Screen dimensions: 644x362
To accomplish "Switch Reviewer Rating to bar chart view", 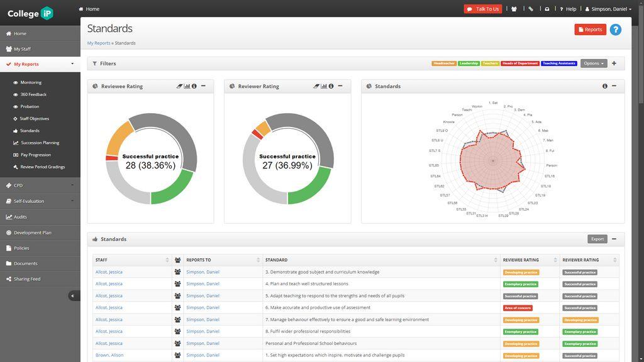I will click(x=324, y=86).
